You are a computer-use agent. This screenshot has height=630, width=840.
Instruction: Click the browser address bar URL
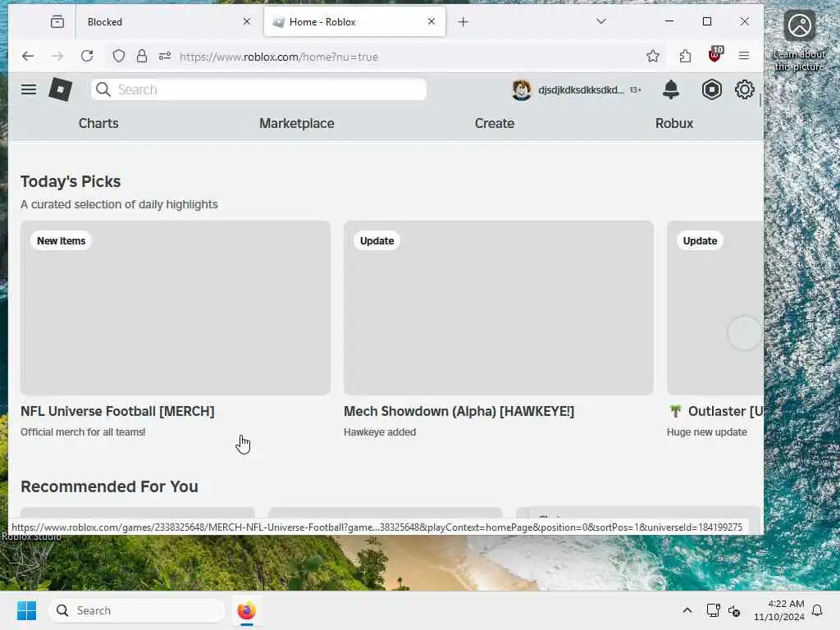[279, 57]
